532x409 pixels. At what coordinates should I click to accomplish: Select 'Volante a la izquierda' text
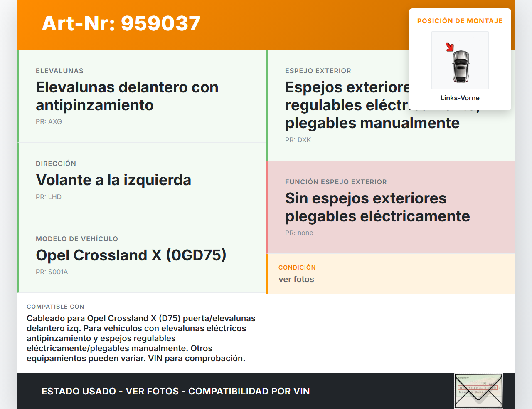pyautogui.click(x=113, y=180)
